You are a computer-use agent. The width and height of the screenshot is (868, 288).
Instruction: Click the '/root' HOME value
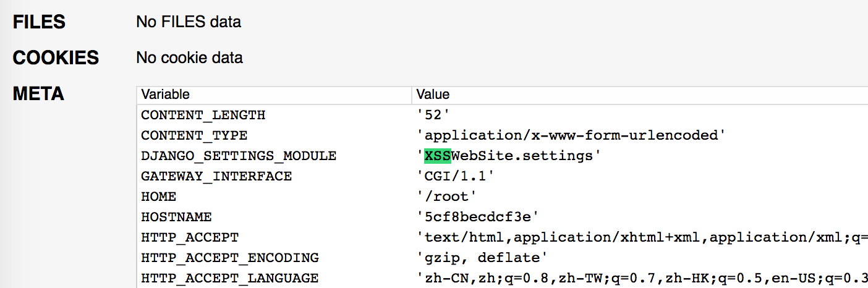point(446,197)
